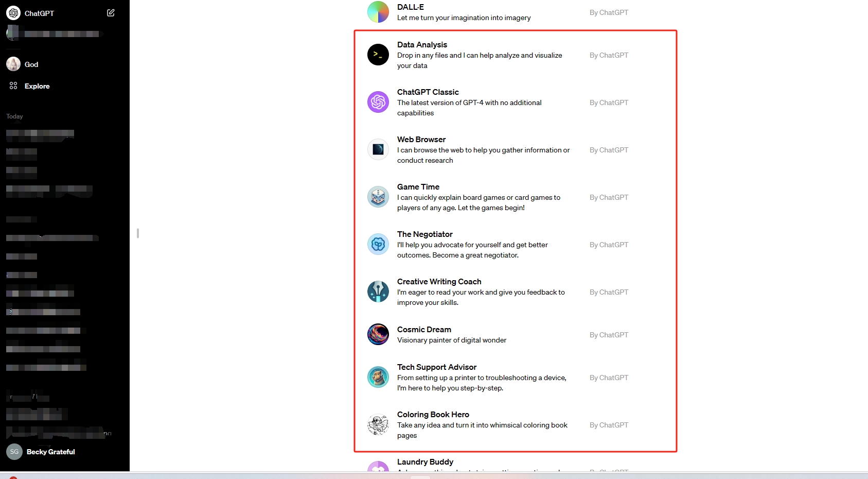
Task: Open the Creative Writing Coach GPT
Action: (x=439, y=282)
